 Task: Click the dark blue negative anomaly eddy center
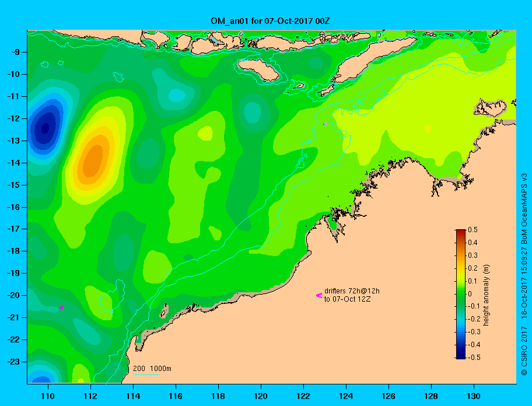[x=45, y=128]
